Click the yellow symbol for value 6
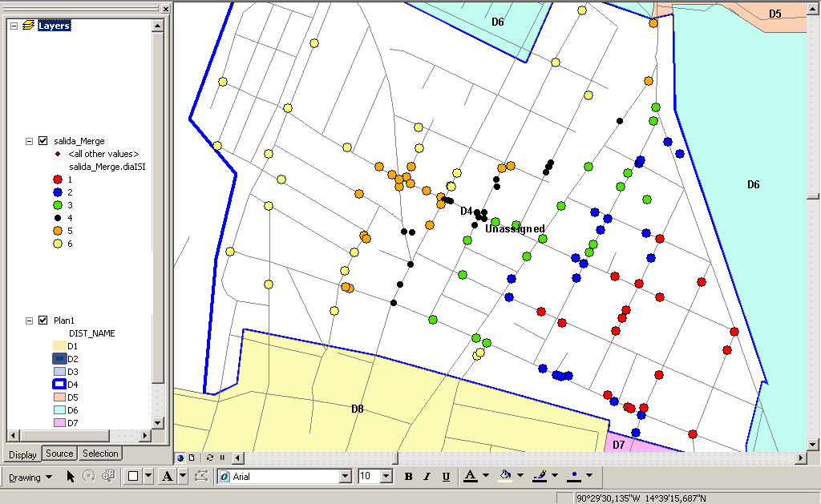 pos(58,244)
